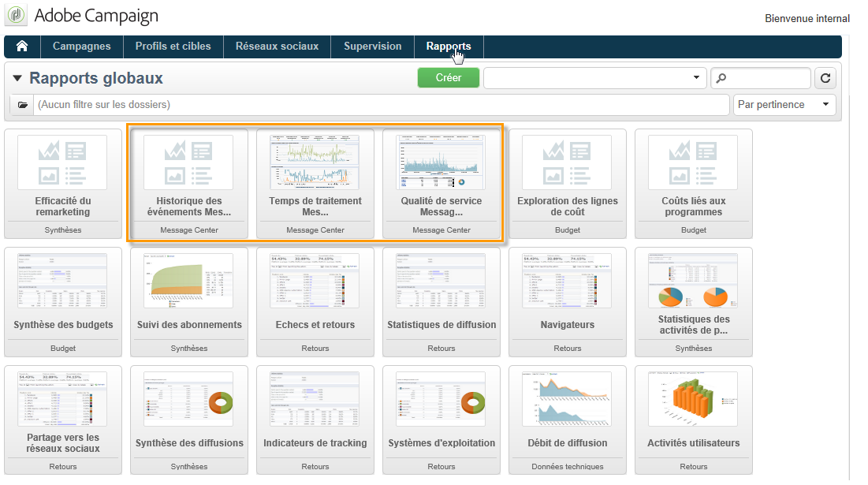
Task: Open the empty report type dropdown
Action: 595,78
